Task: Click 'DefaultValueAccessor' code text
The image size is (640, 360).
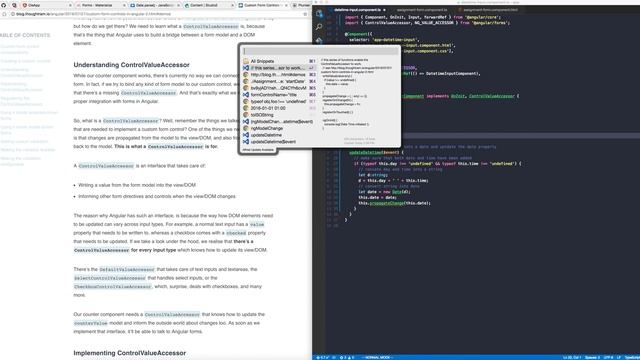Action: [127, 269]
